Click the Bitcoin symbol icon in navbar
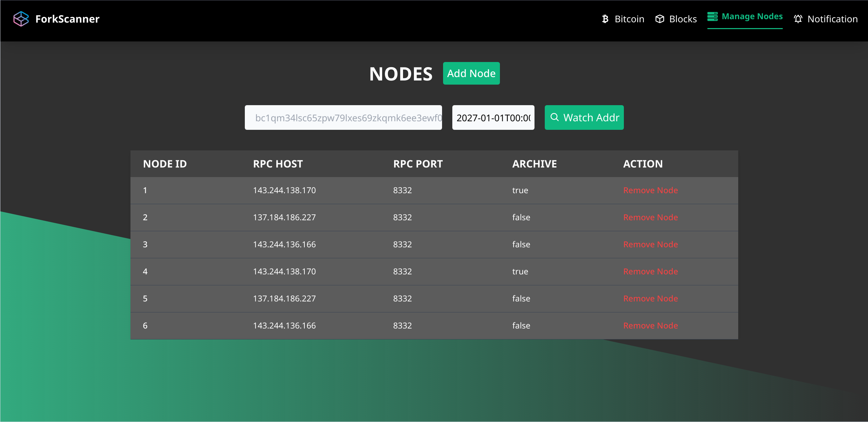This screenshot has height=422, width=868. (605, 19)
